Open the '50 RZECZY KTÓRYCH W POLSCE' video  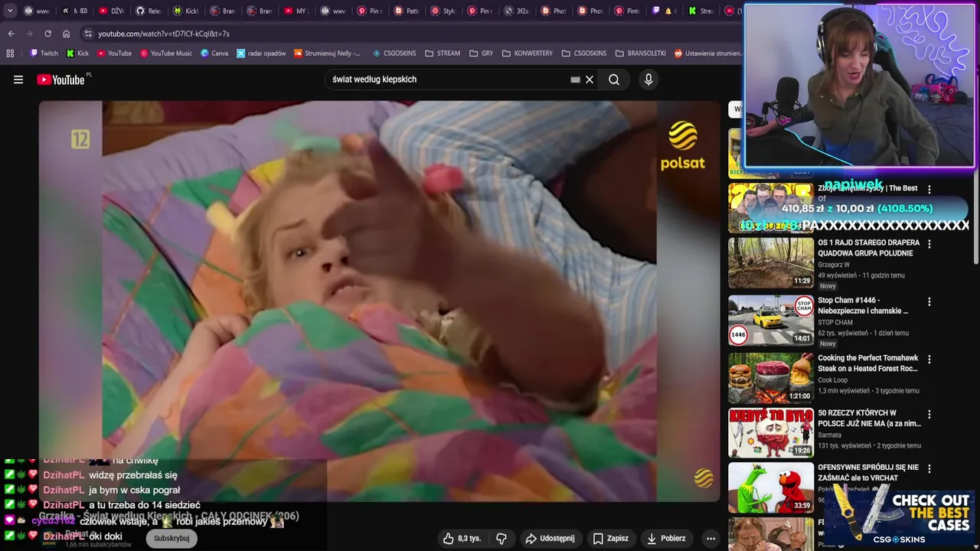point(869,418)
